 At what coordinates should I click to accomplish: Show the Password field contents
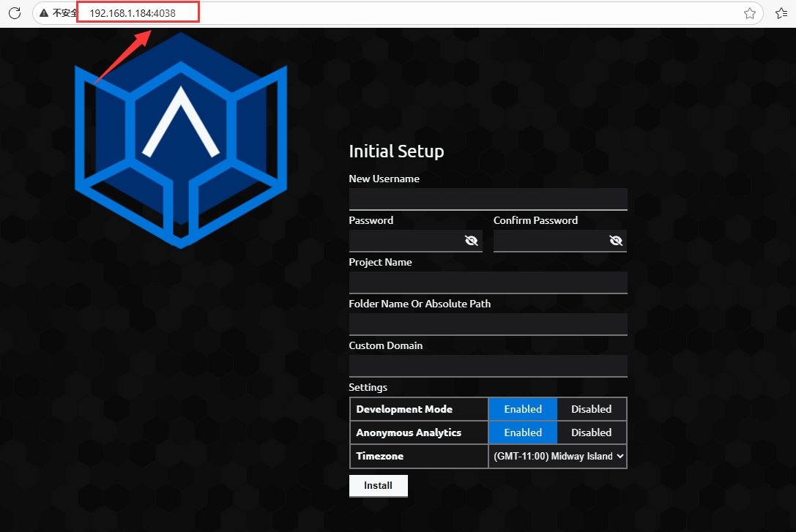(x=471, y=241)
